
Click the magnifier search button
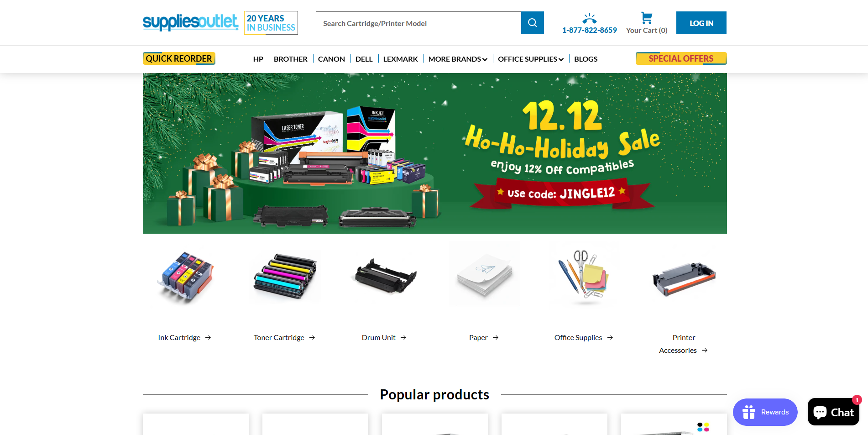(532, 23)
